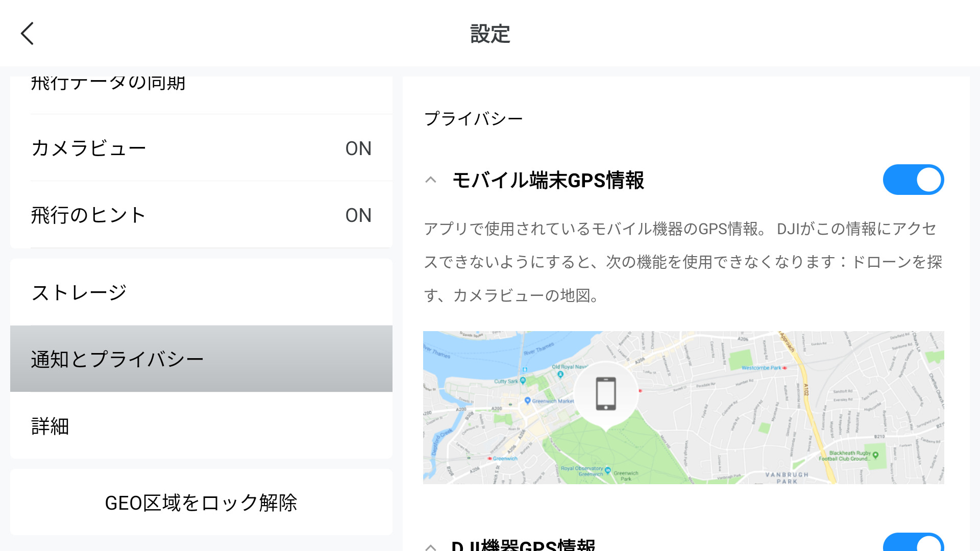Image resolution: width=980 pixels, height=551 pixels.
Task: Go back using the left arrow icon
Action: (28, 34)
